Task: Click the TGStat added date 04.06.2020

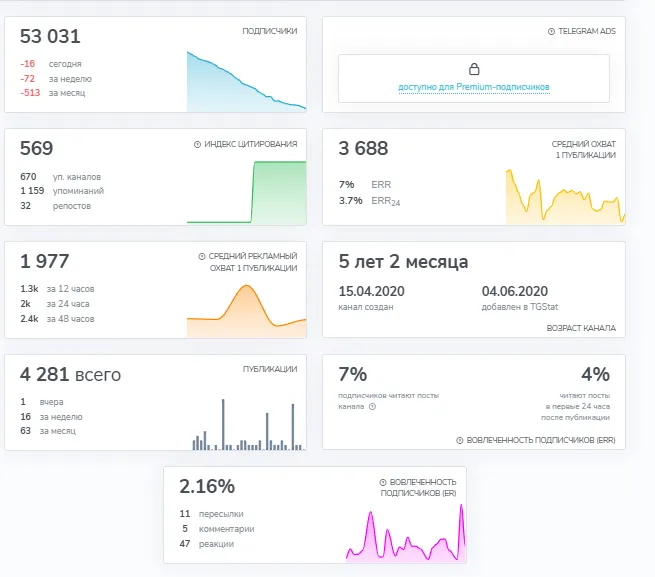Action: click(515, 291)
